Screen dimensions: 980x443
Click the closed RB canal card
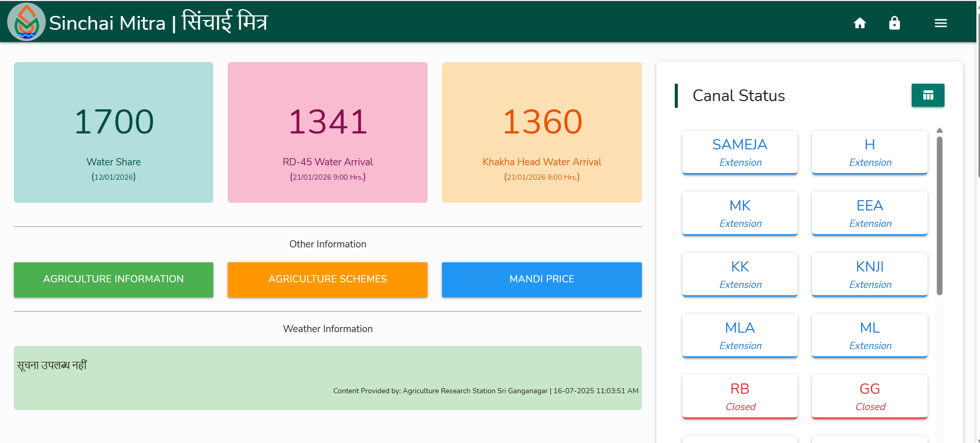[x=739, y=397]
